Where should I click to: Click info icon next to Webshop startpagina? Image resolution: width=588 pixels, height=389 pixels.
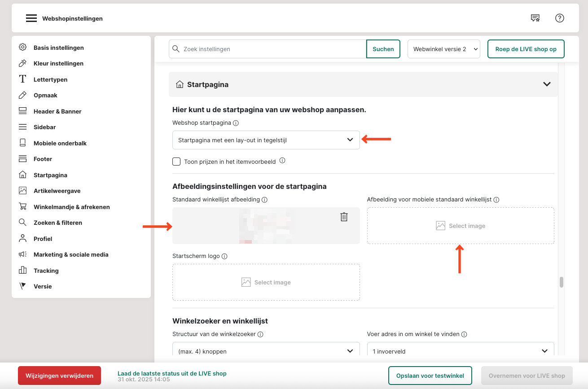pos(236,123)
